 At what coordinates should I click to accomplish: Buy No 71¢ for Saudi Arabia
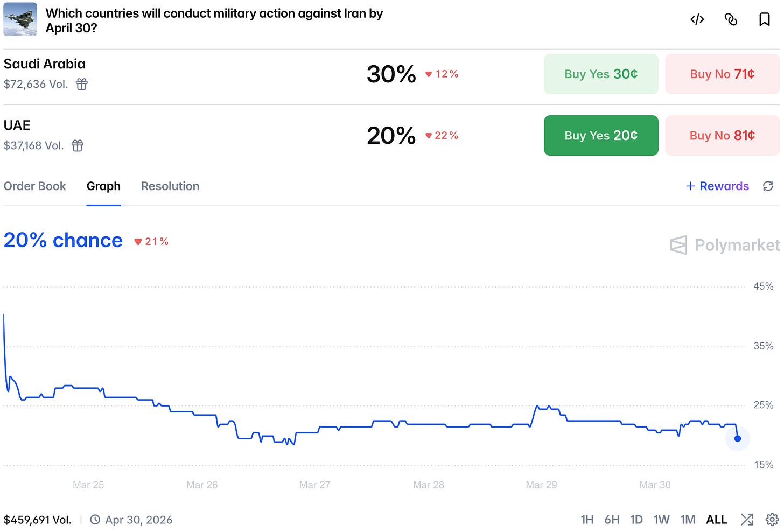tap(722, 74)
